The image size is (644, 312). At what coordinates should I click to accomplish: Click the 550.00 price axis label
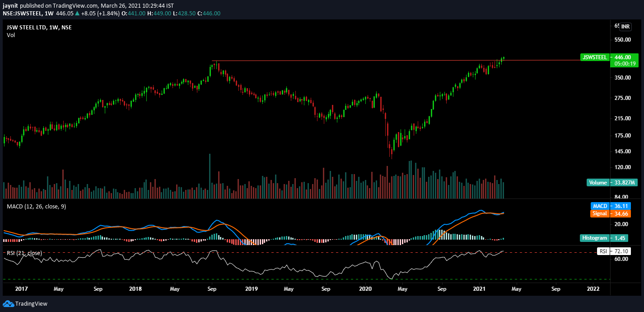click(623, 40)
